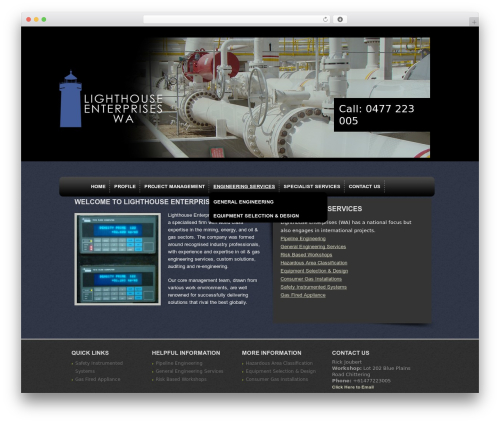Open Gas Fired Appliance link in services panel

tap(303, 295)
